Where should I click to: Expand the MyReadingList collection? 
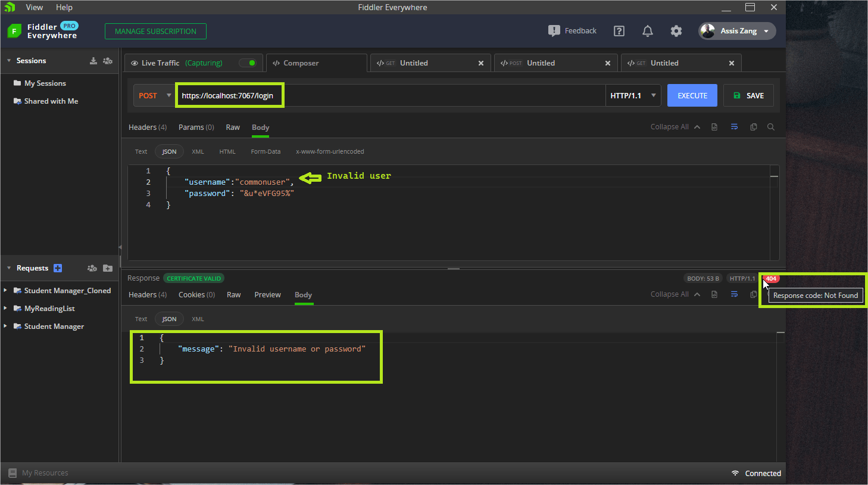coord(5,309)
